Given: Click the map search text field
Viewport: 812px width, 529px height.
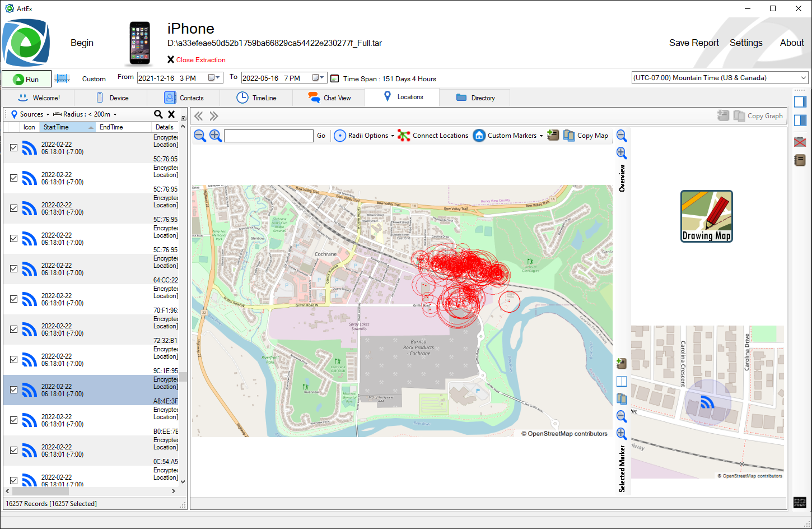Looking at the screenshot, I should click(269, 136).
